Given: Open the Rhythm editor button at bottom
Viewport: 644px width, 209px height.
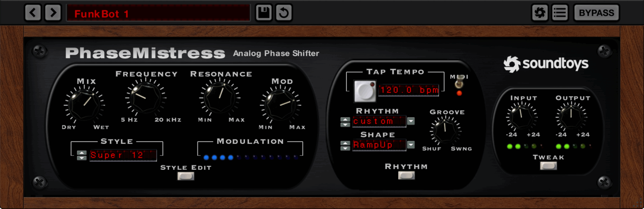Looking at the screenshot, I should [406, 175].
